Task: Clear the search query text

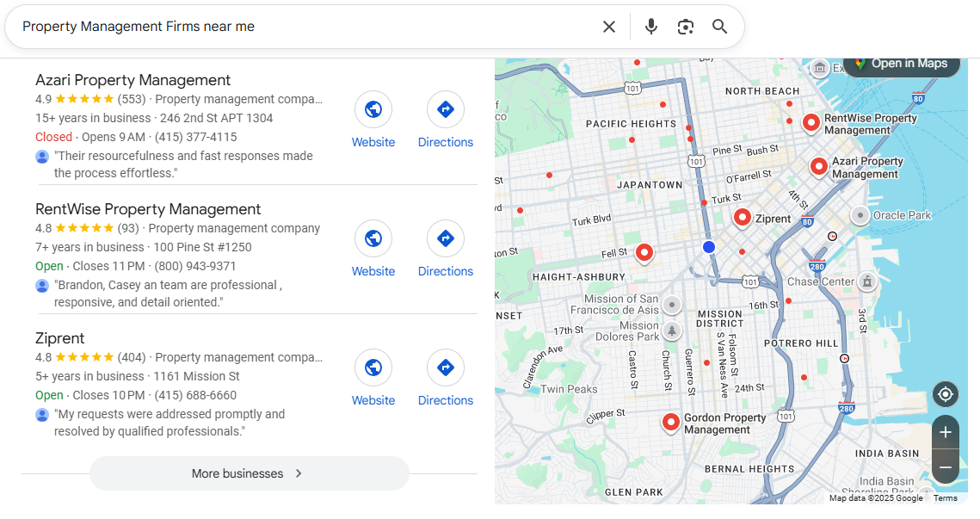Action: [609, 27]
